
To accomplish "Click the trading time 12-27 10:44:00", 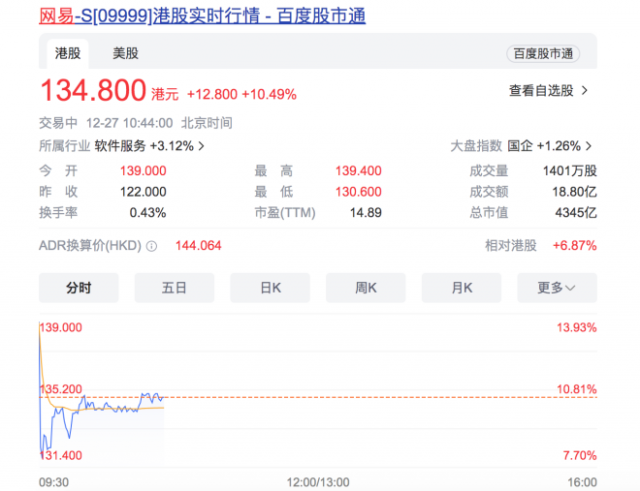I will coord(129,123).
